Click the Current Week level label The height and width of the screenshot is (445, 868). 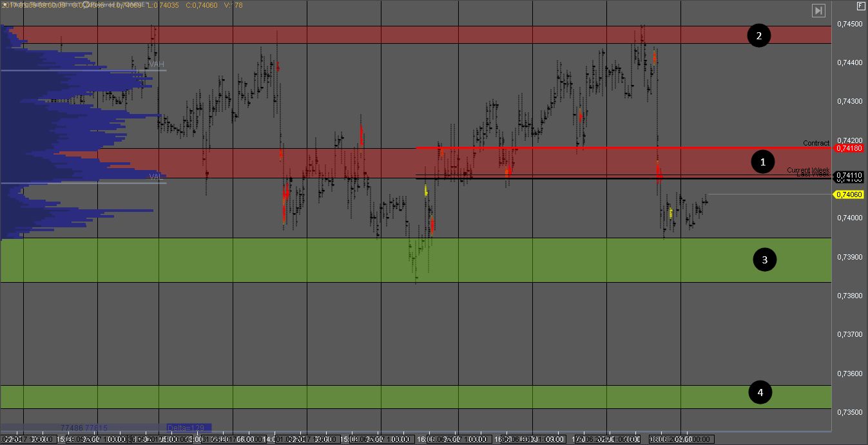tap(808, 170)
